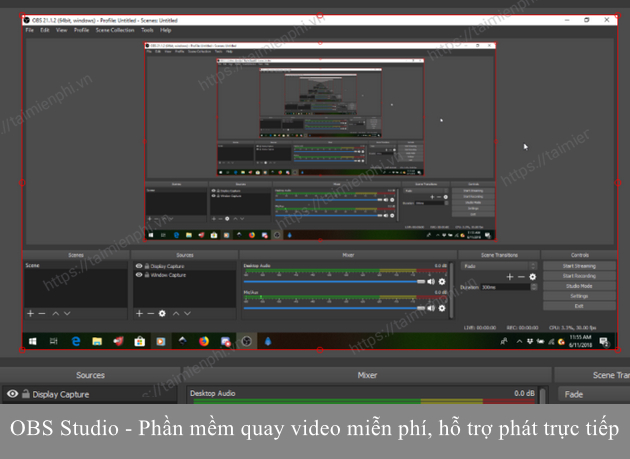Toggle Display Capture lock in previewed Sources list
Image resolution: width=630 pixels, height=459 pixels.
click(x=147, y=266)
